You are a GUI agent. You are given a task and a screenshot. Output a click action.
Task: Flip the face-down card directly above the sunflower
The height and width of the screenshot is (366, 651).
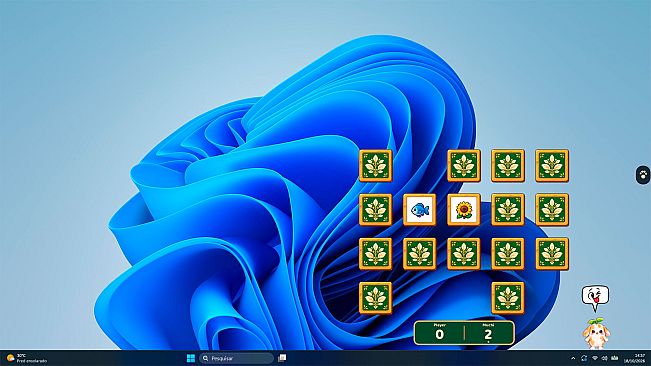tap(464, 166)
